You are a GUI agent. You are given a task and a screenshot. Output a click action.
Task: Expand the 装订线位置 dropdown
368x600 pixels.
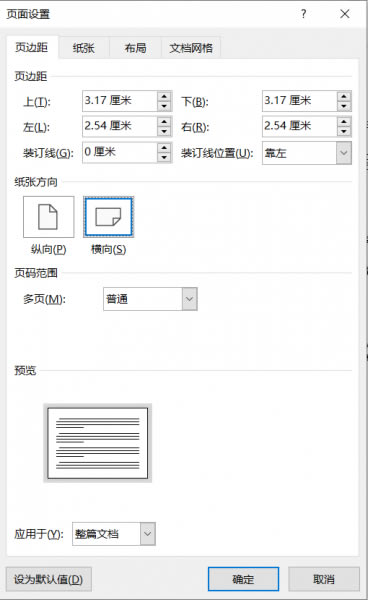click(344, 153)
